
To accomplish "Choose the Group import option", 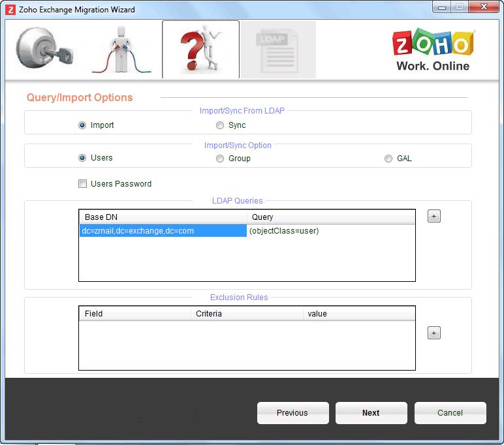I will [x=220, y=159].
